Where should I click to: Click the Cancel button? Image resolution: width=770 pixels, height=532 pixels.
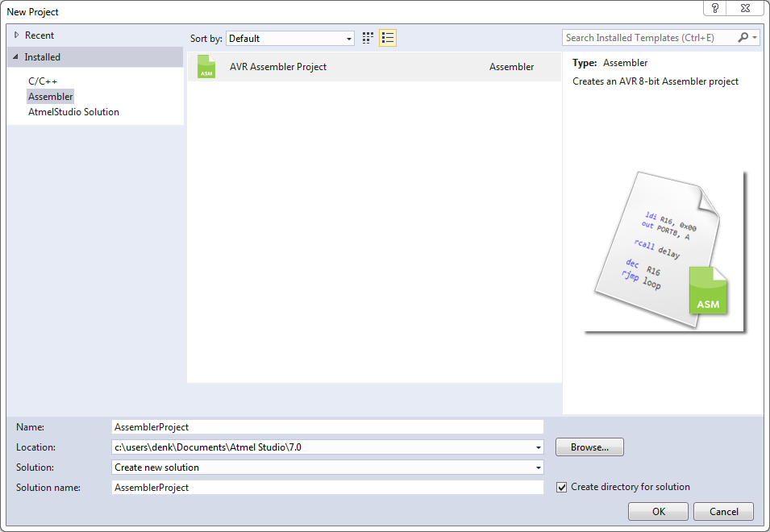723,511
